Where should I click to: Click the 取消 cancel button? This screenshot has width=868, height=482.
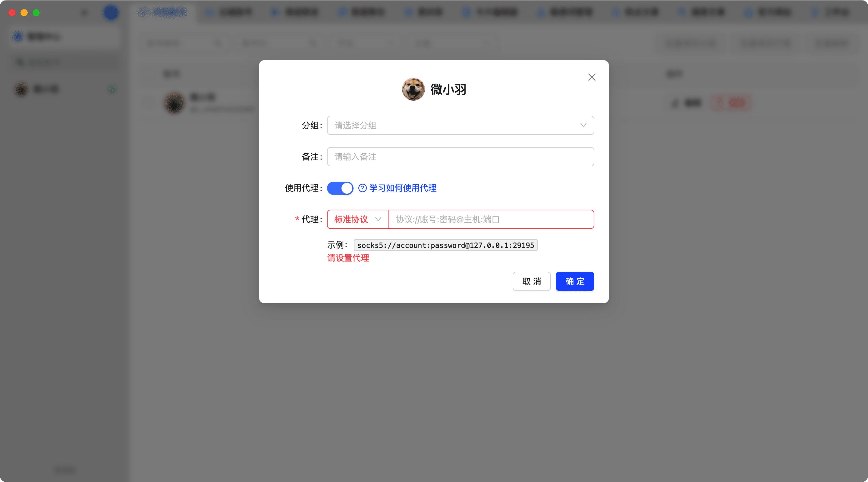[531, 281]
